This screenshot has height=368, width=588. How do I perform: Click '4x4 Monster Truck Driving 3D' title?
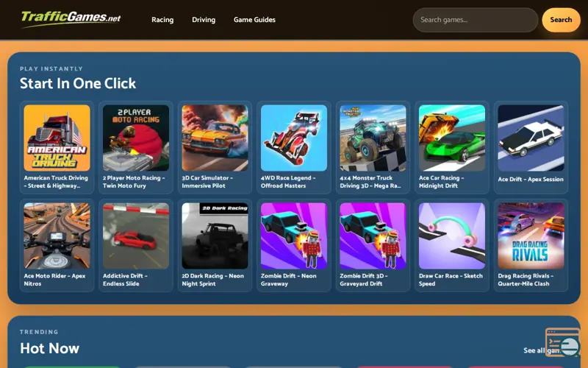click(370, 182)
